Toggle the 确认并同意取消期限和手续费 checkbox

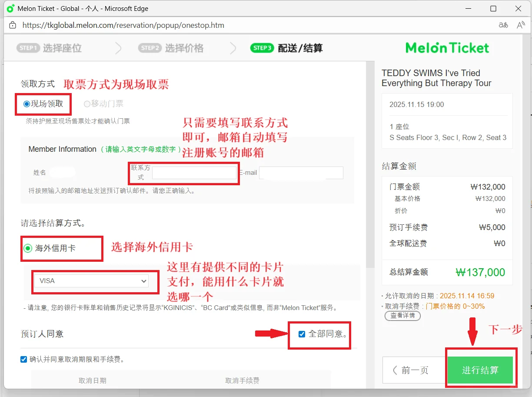click(x=23, y=360)
